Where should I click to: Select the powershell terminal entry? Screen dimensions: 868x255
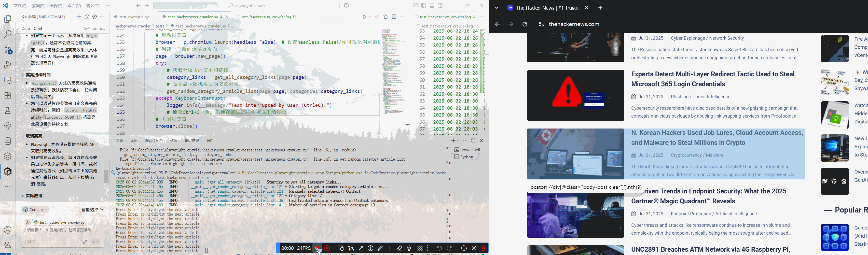467,150
